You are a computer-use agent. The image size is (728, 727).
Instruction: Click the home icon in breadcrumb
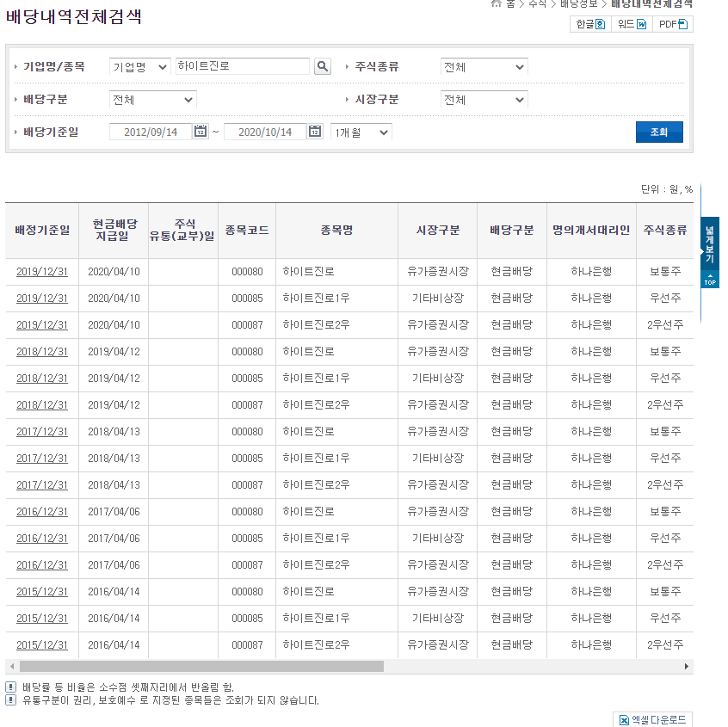point(497,3)
